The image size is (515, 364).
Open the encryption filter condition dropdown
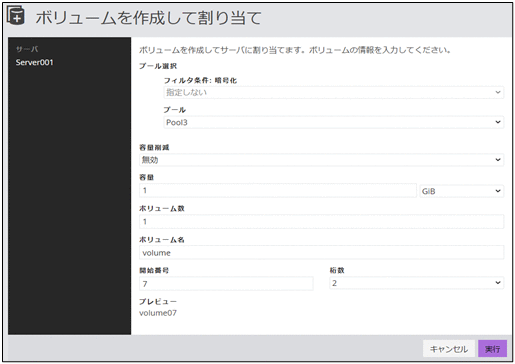click(x=334, y=92)
